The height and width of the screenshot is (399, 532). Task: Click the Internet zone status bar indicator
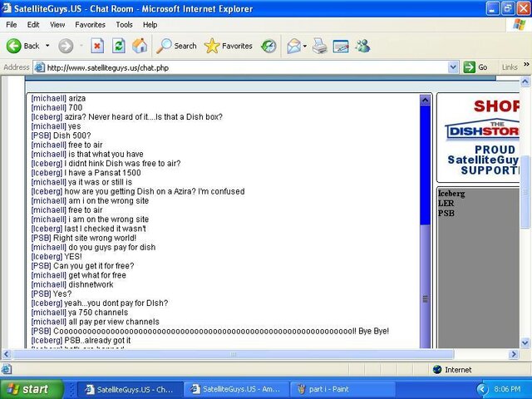coord(452,369)
